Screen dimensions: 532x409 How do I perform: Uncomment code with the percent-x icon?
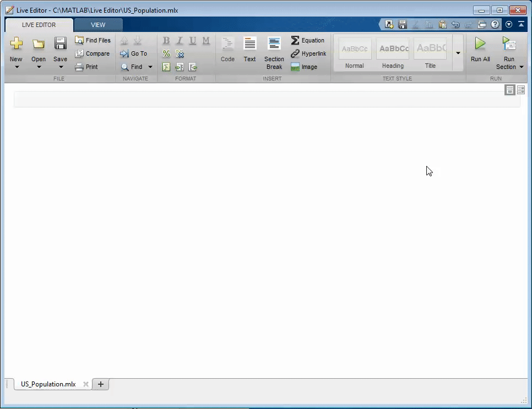pos(179,53)
